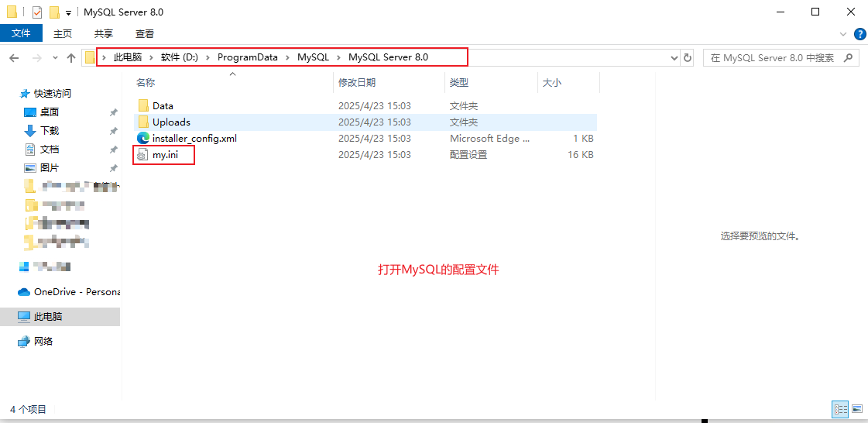Viewport: 868px width, 423px height.
Task: Open Pictures in Quick access
Action: click(x=50, y=168)
